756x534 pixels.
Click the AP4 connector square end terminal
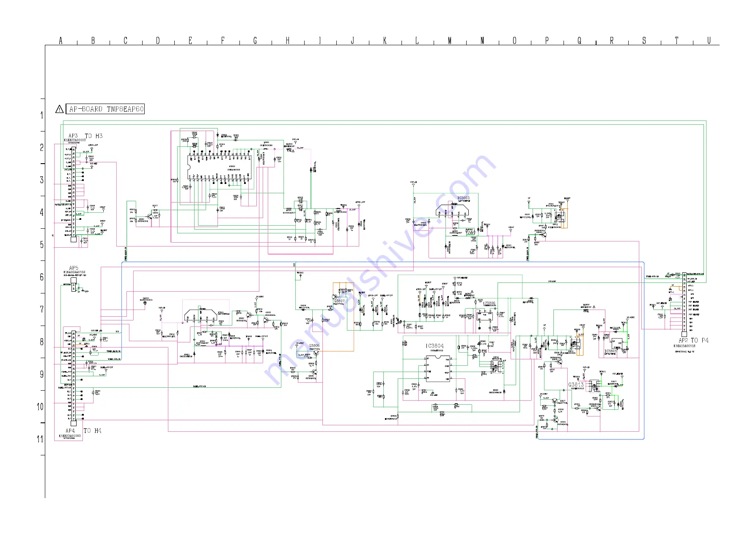click(74, 423)
